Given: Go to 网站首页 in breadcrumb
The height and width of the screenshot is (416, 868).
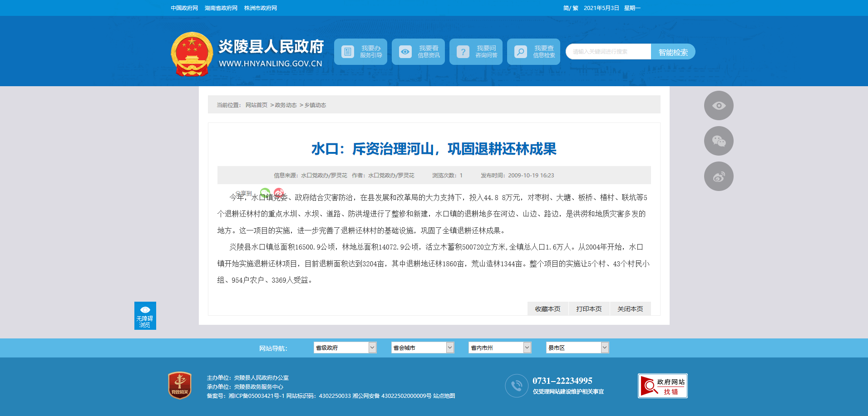Looking at the screenshot, I should pos(256,105).
